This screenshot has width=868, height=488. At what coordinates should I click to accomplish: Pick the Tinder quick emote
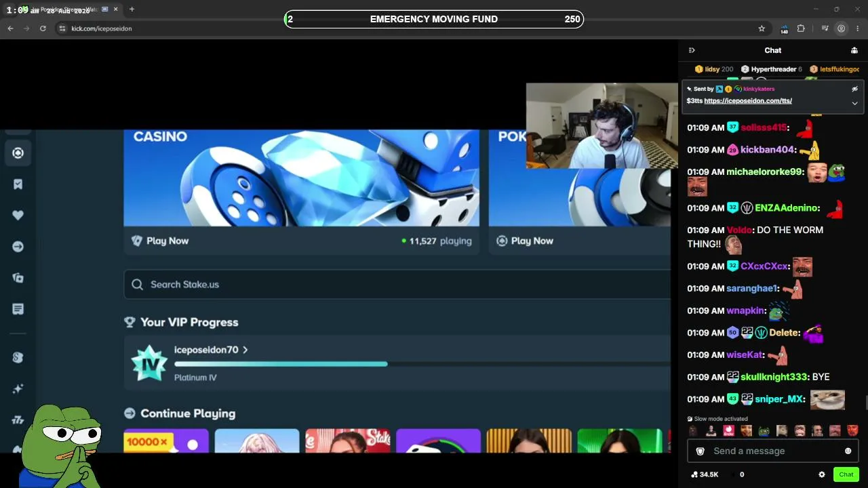(x=728, y=430)
